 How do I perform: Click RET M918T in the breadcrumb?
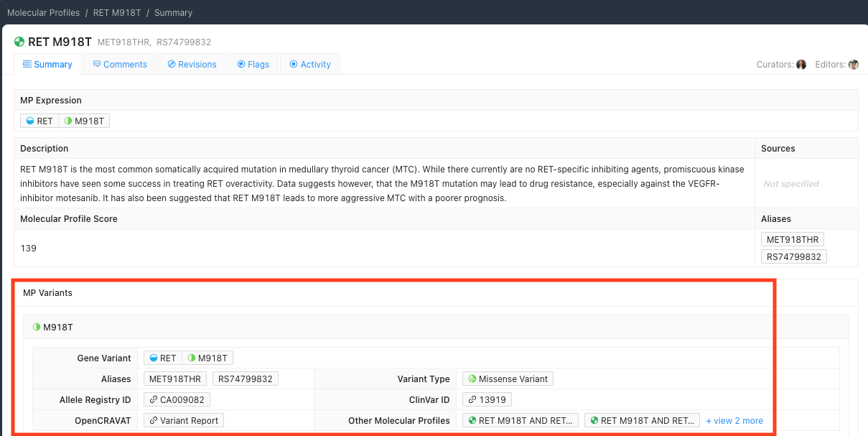[x=116, y=12]
